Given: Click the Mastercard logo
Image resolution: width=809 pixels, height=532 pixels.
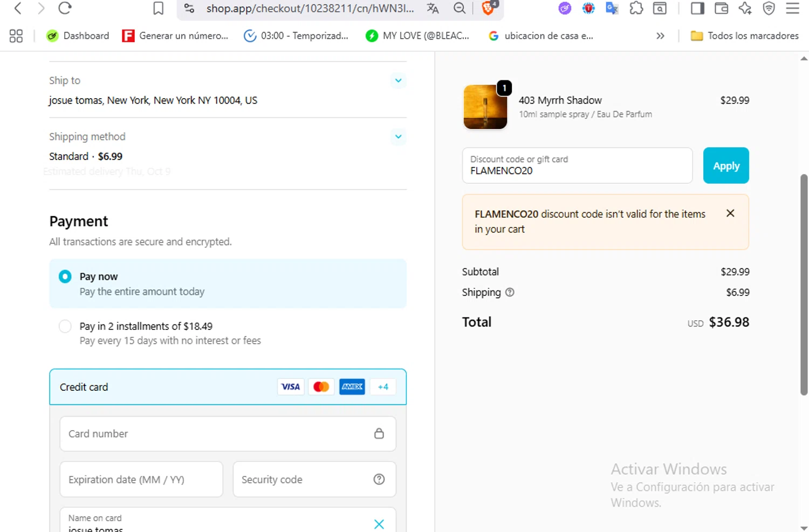Looking at the screenshot, I should click(x=321, y=386).
